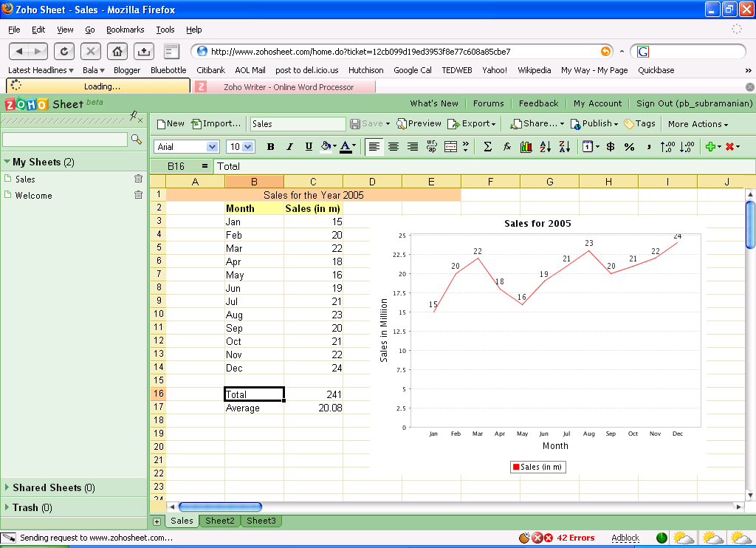Sort descending with the Z-A icon

(x=565, y=146)
